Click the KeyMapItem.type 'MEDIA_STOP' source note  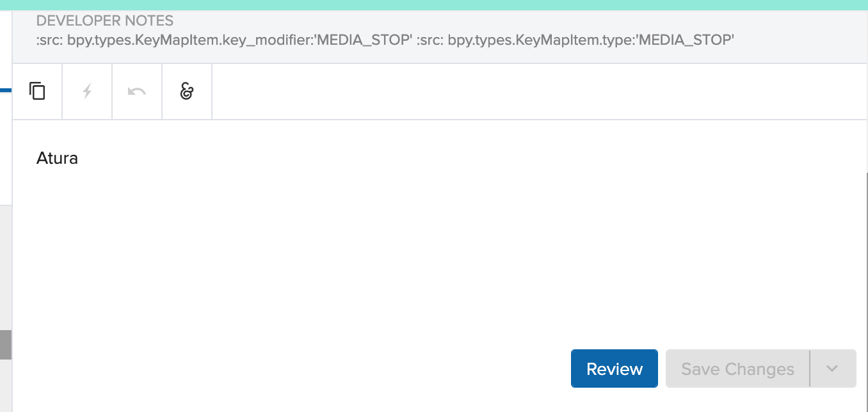575,40
